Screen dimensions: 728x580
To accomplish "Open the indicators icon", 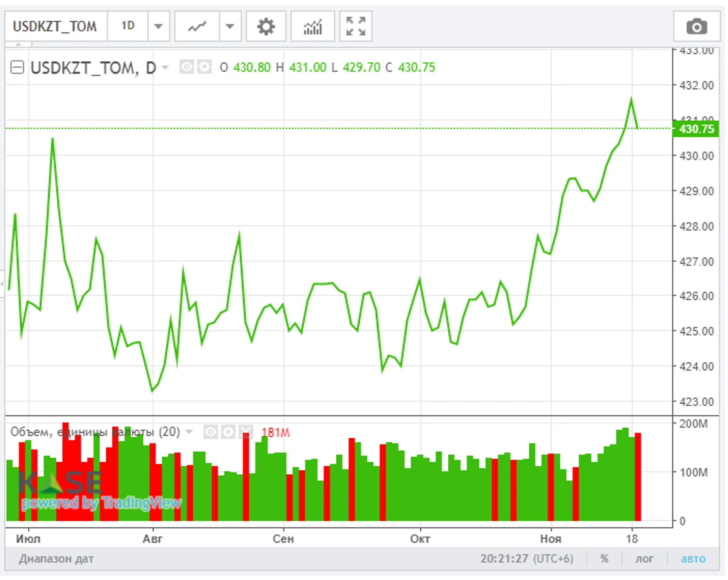I will coord(312,27).
